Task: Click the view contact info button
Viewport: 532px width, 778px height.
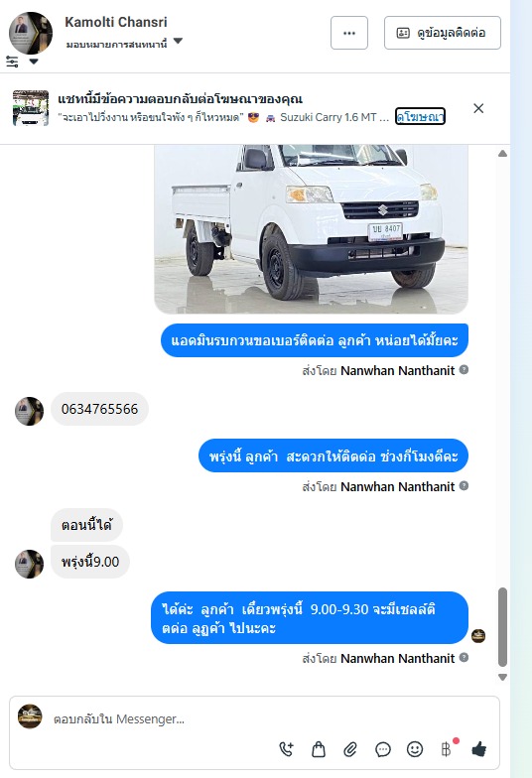Action: [x=443, y=33]
